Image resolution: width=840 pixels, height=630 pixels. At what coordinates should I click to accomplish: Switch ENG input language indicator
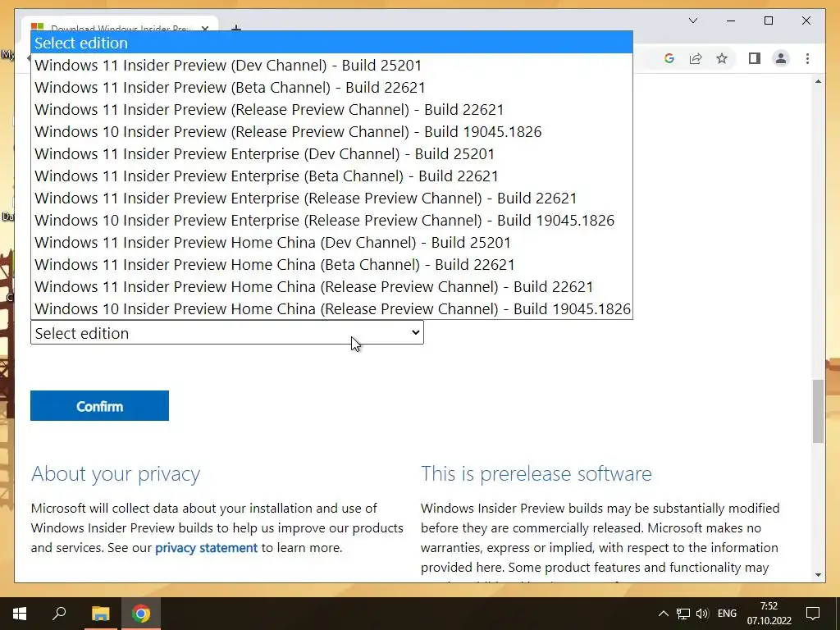727,614
